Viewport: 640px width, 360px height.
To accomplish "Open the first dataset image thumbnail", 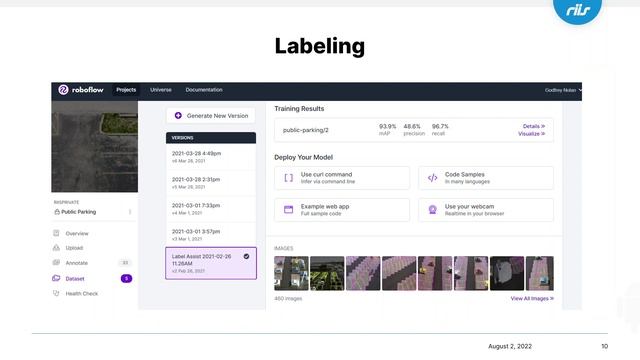I will [291, 273].
